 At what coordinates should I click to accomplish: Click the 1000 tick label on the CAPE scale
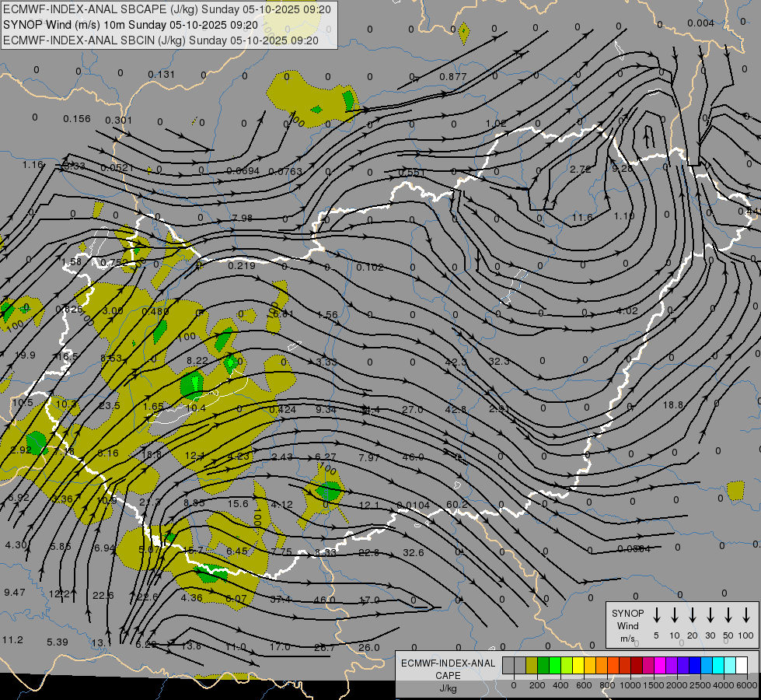click(x=630, y=685)
